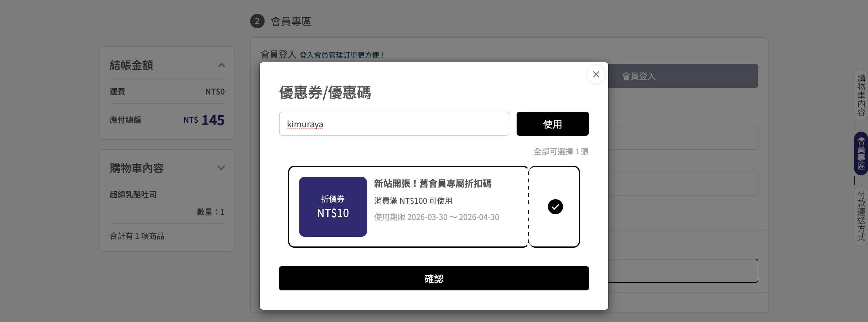Click the 使用期限 coupon validity date text

click(x=436, y=217)
